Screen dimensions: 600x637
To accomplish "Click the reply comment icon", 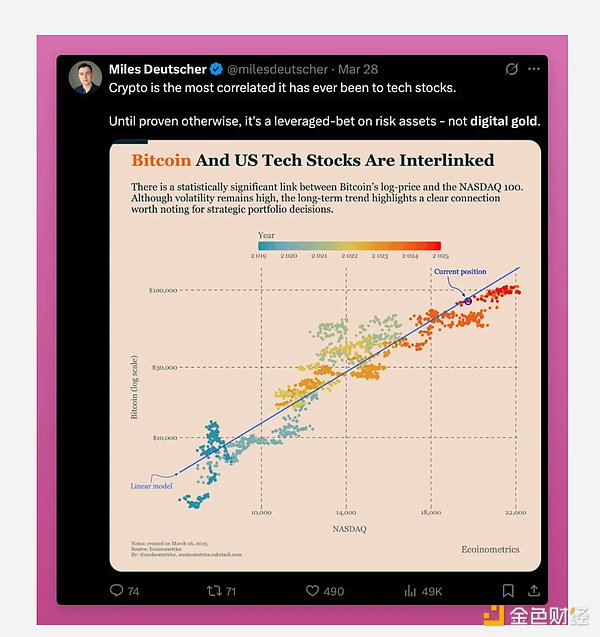I will (118, 592).
